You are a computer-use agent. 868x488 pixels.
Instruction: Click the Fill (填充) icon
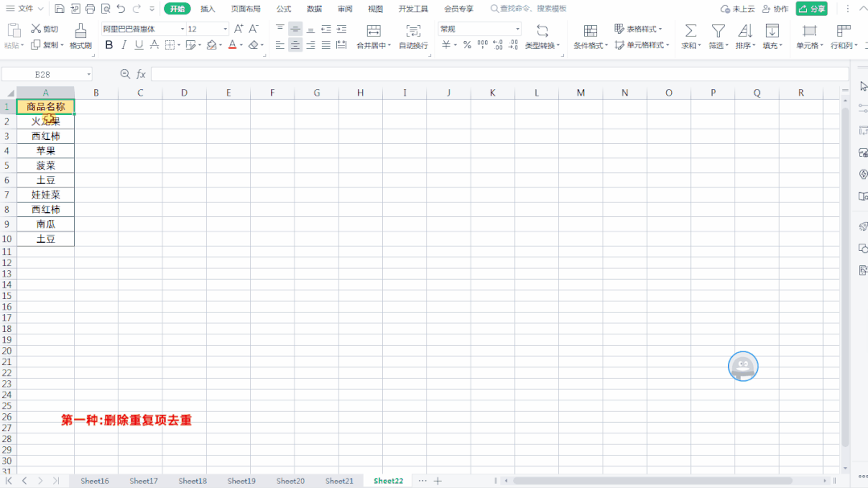[771, 31]
